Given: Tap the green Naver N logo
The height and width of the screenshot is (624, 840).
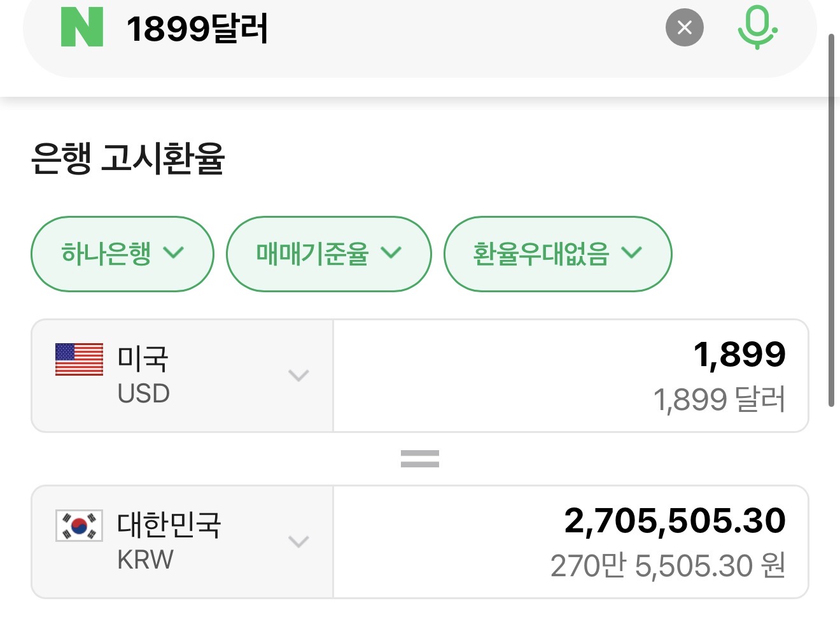Looking at the screenshot, I should click(81, 27).
